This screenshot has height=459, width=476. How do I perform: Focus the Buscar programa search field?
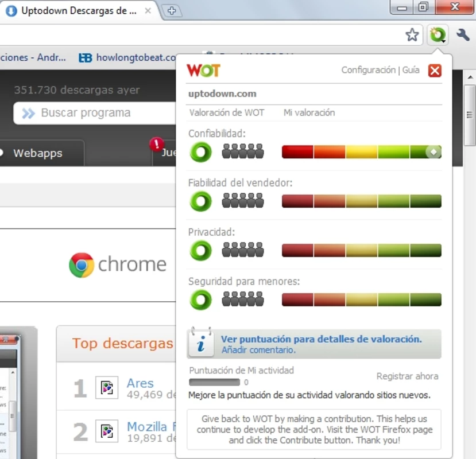tap(95, 113)
